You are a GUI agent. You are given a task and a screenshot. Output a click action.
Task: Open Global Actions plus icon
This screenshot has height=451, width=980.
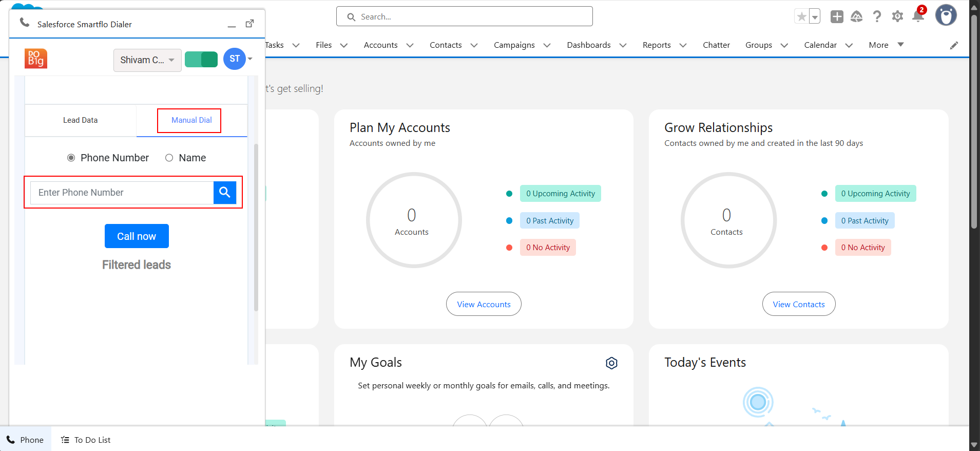(837, 16)
